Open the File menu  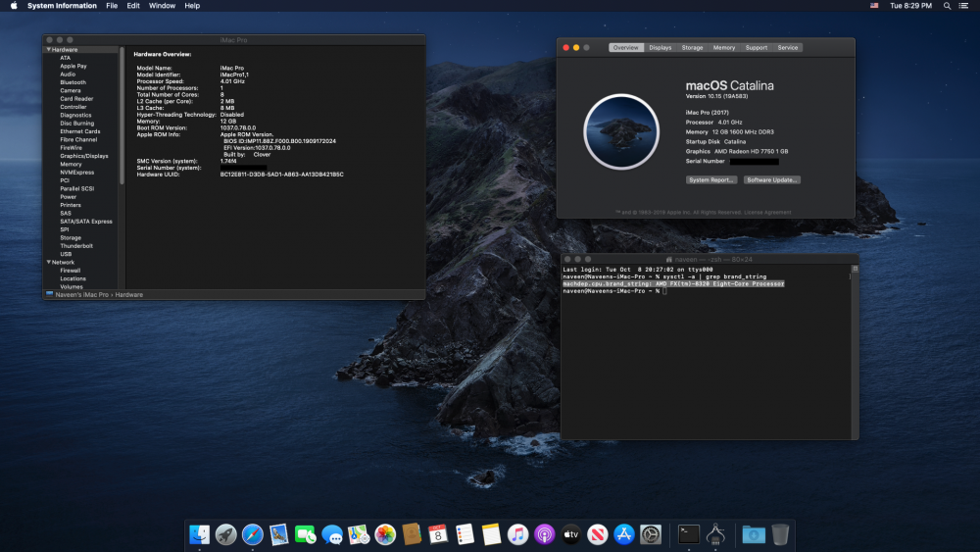pos(112,6)
